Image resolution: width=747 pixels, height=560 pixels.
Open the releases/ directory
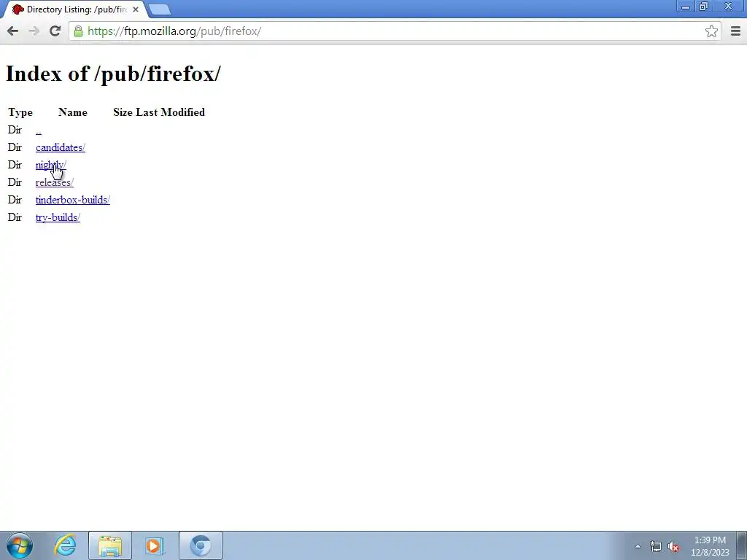point(54,182)
